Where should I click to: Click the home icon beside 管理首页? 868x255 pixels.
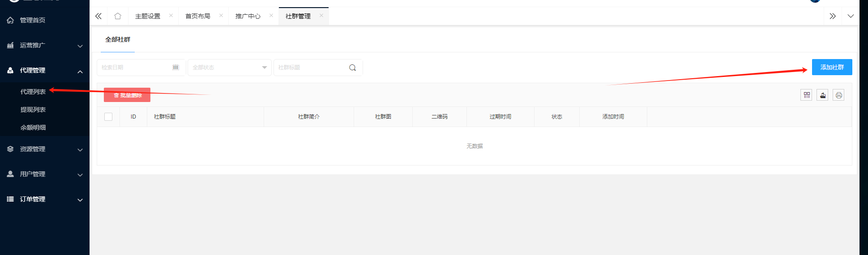click(10, 20)
